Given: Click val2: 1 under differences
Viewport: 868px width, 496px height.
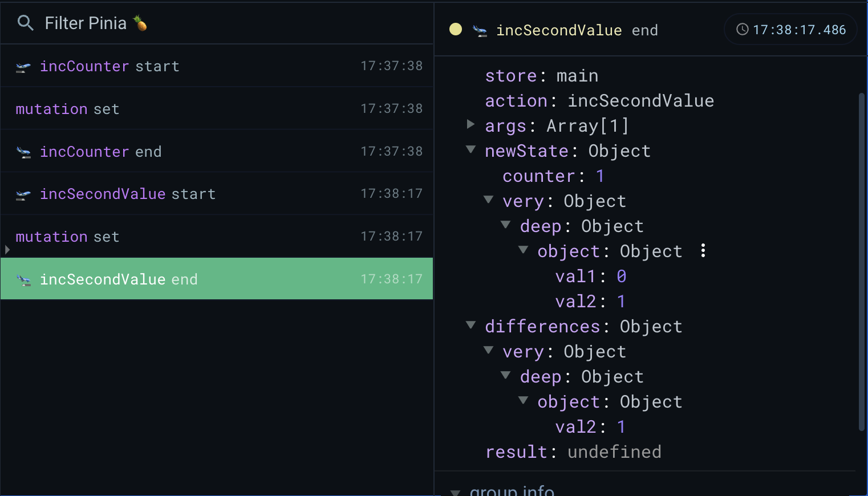Looking at the screenshot, I should click(x=590, y=427).
